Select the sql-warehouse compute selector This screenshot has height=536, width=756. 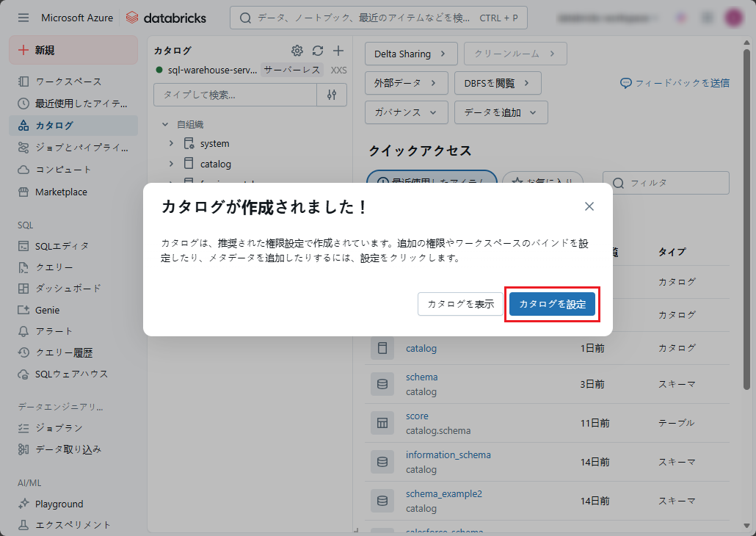click(x=250, y=70)
